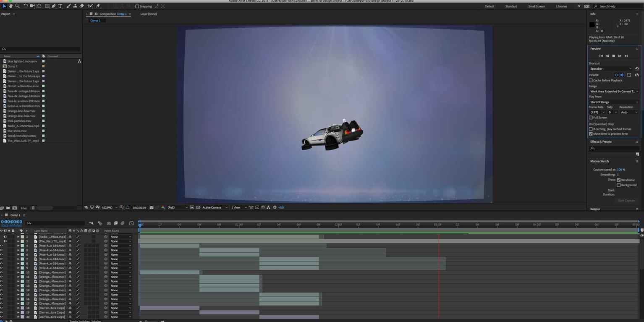Select the Pen tool
Image resolution: width=644 pixels, height=322 pixels.
54,6
